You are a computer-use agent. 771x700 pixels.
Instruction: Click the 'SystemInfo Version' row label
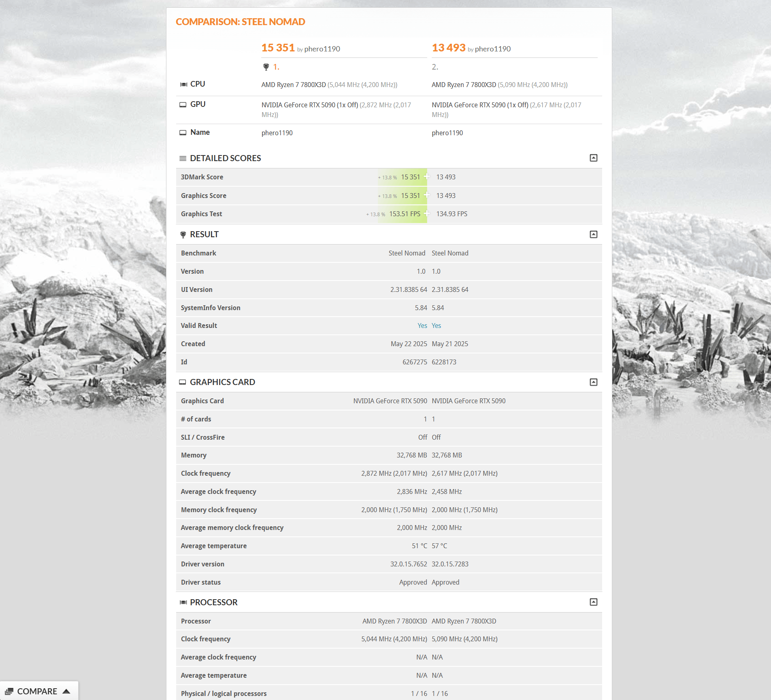[x=211, y=308]
